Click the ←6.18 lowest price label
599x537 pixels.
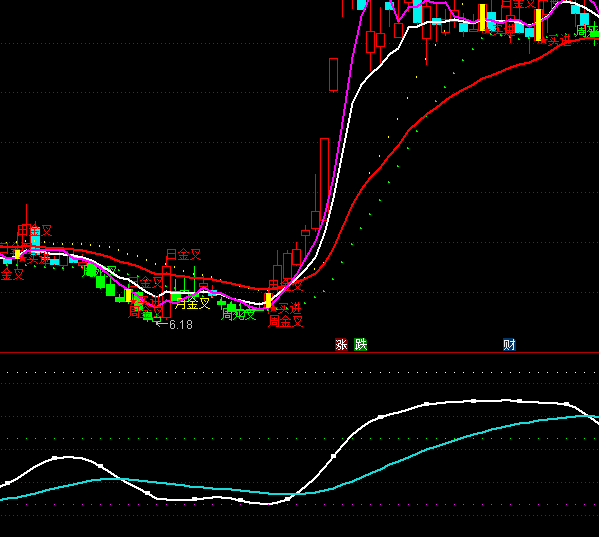point(175,325)
